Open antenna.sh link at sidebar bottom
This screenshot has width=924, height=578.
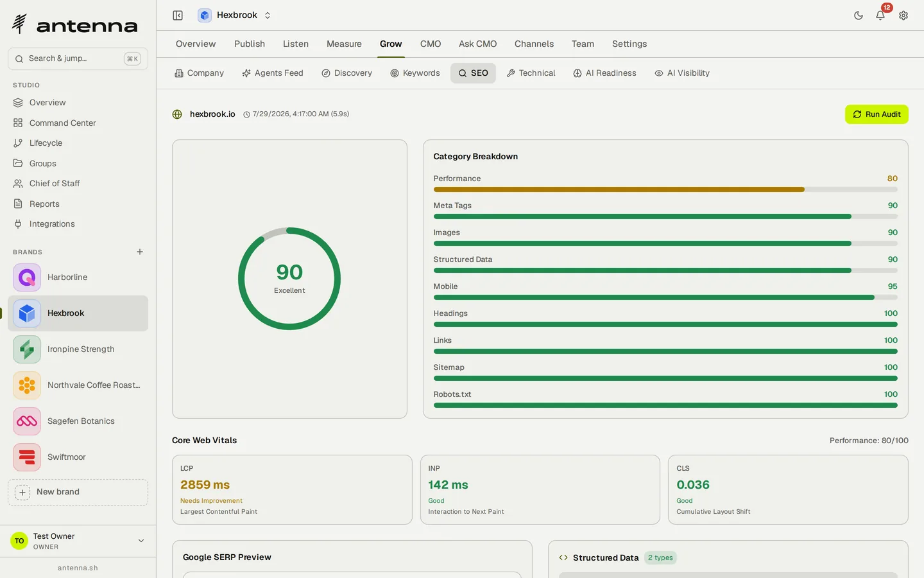pos(78,568)
